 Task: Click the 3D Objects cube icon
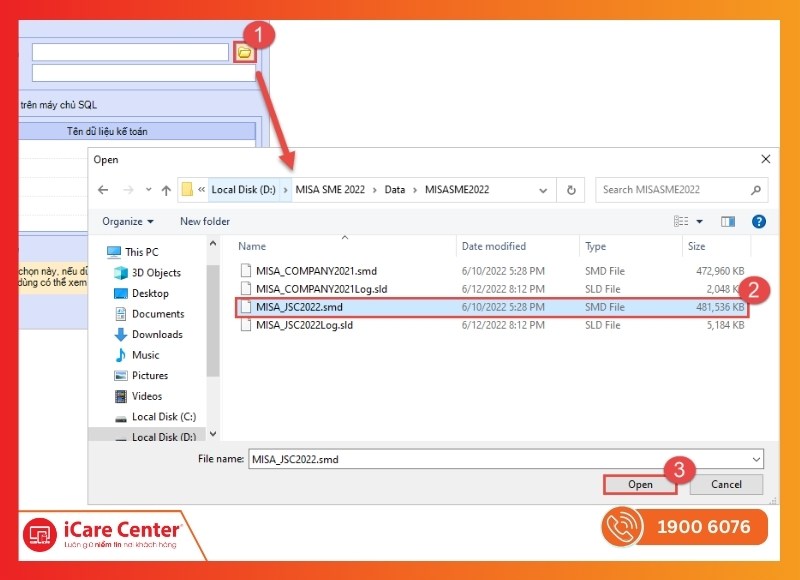click(x=121, y=273)
